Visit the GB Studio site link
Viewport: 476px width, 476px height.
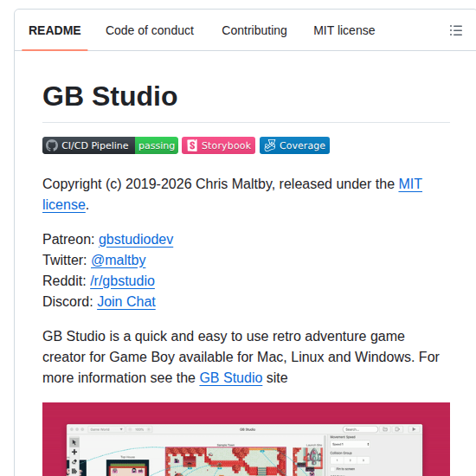click(231, 378)
